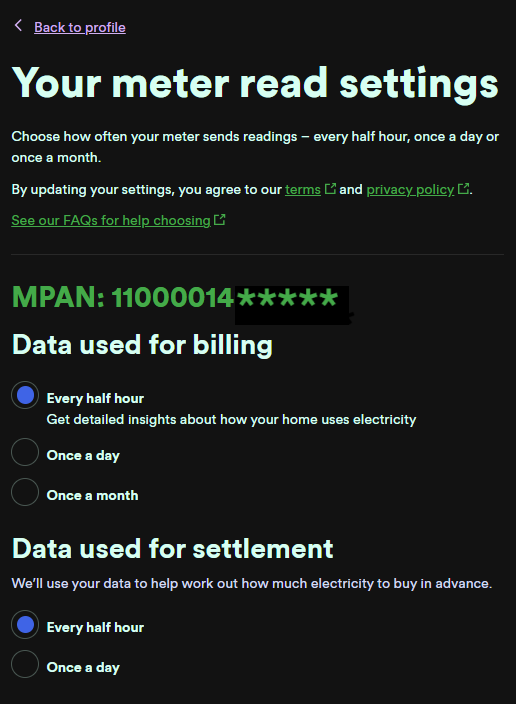516x704 pixels.
Task: Click the back chevron arrow icon
Action: coord(18,25)
